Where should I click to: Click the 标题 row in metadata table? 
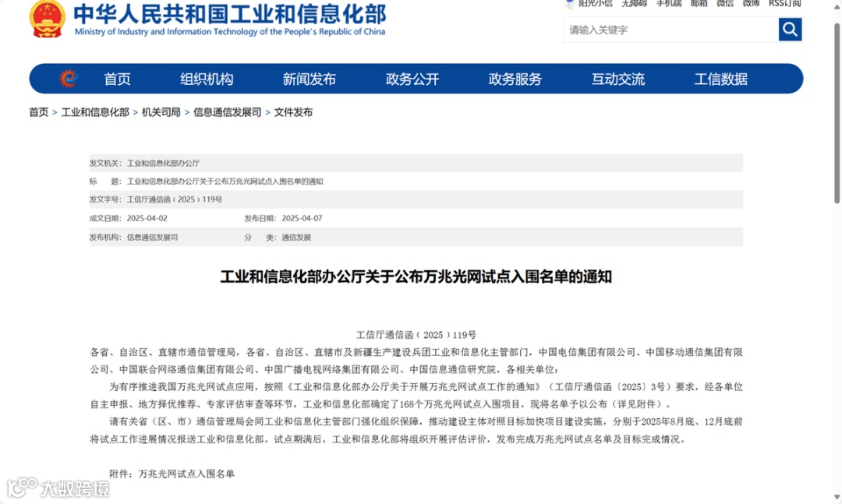pos(416,182)
